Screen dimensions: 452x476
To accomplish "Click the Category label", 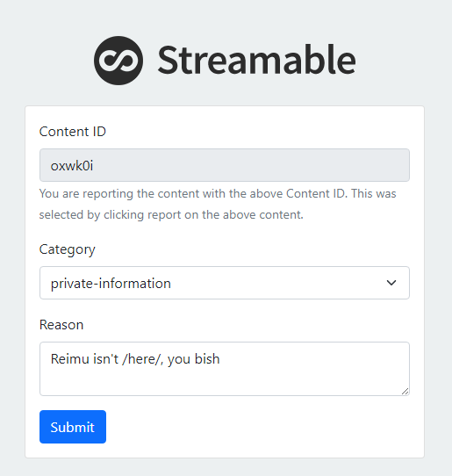I will (x=67, y=249).
